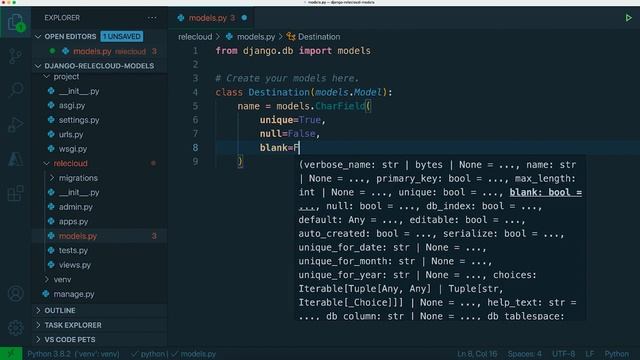This screenshot has width=640, height=360.
Task: Change indentation via Spaces: 4
Action: coord(524,354)
